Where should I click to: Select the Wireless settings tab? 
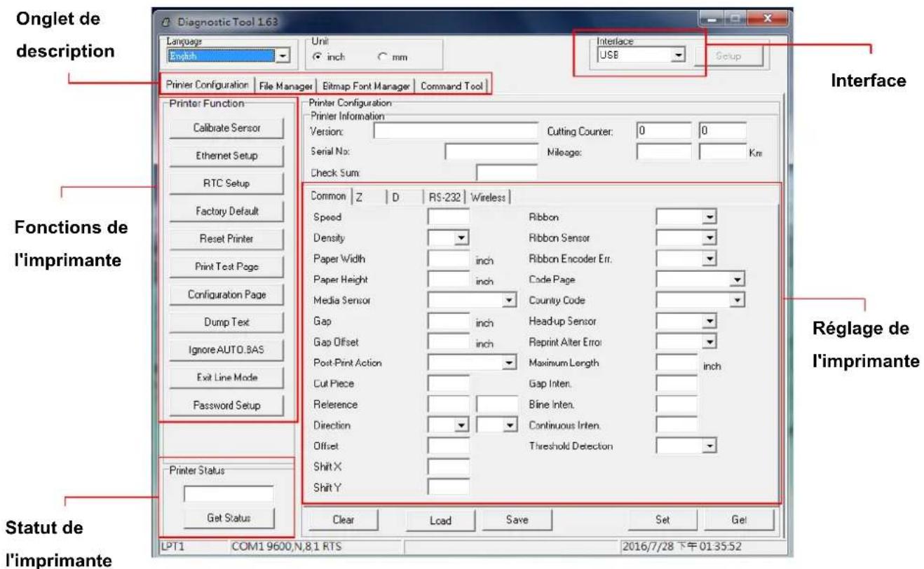[489, 198]
